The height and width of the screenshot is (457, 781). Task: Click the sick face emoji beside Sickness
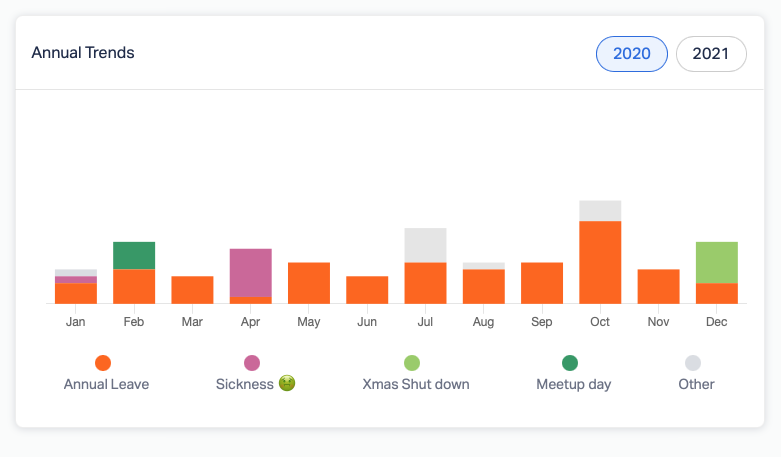pos(287,384)
